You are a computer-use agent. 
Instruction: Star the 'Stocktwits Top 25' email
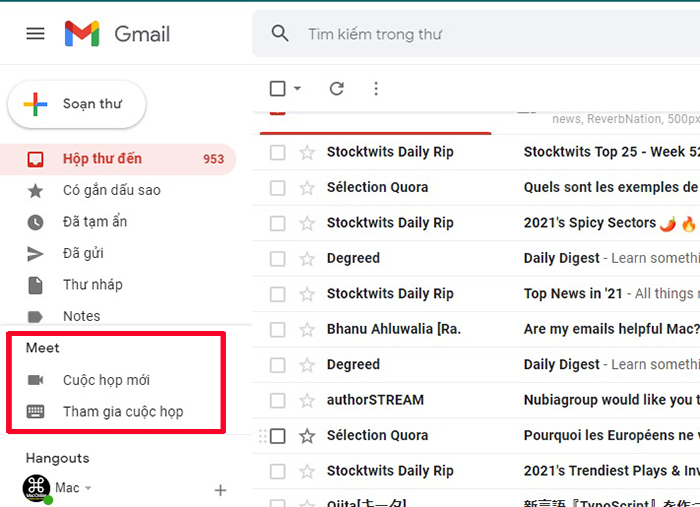coord(307,152)
